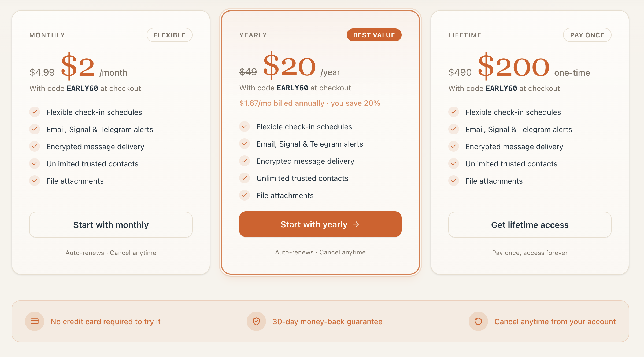Click the PAY ONCE badge on Lifetime plan
Screen dimensions: 644x357
[587, 35]
